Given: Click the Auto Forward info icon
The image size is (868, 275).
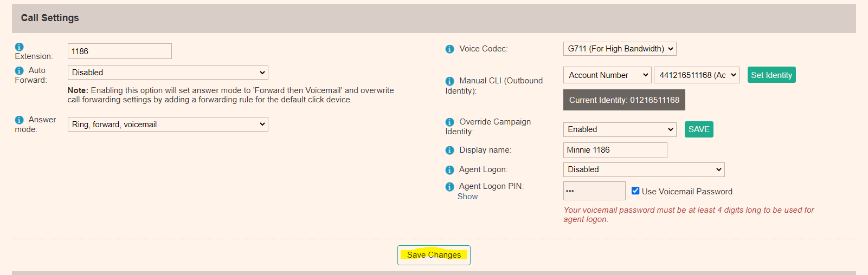Looking at the screenshot, I should pos(19,70).
